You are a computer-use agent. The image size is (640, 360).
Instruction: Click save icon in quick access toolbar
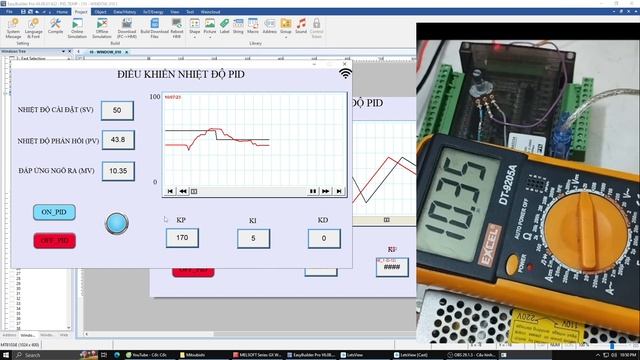point(23,11)
